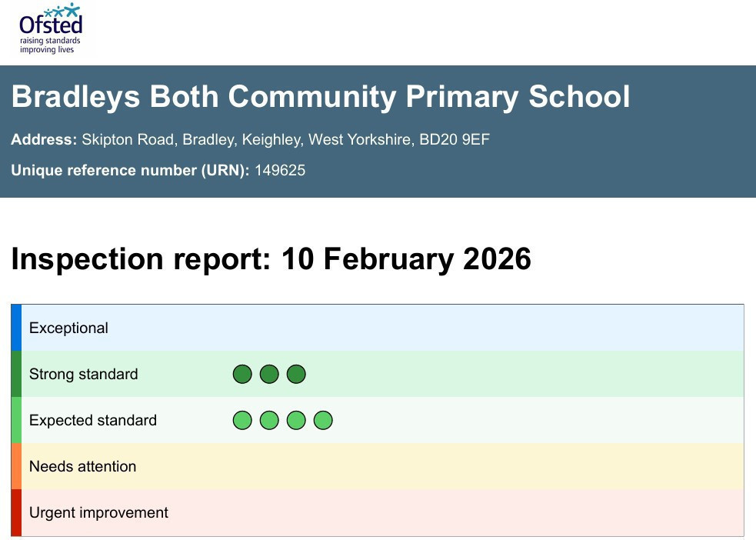This screenshot has height=540, width=756.
Task: Choose the third Expected standard dot
Action: pyautogui.click(x=296, y=421)
